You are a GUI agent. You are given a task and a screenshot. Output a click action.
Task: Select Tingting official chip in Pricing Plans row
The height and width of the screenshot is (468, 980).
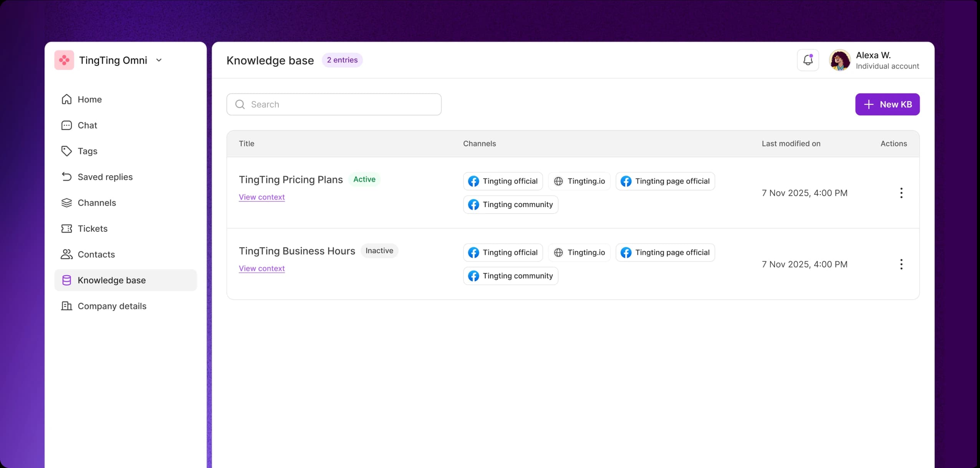503,181
